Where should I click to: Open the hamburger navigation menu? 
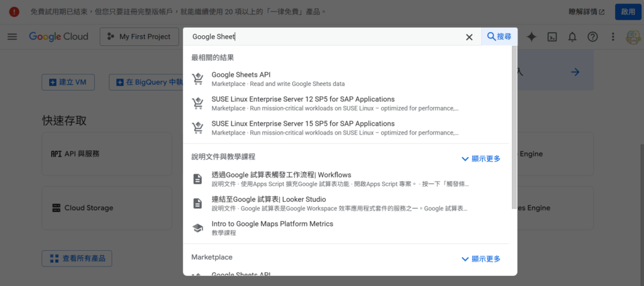tap(12, 36)
